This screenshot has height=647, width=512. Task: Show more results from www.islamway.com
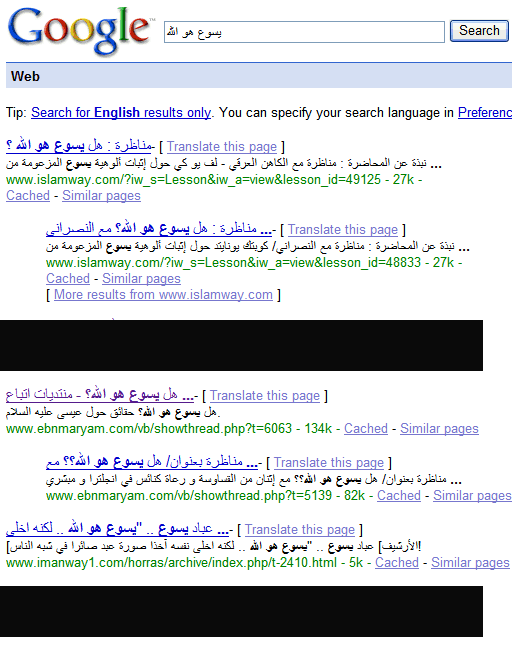pos(163,295)
